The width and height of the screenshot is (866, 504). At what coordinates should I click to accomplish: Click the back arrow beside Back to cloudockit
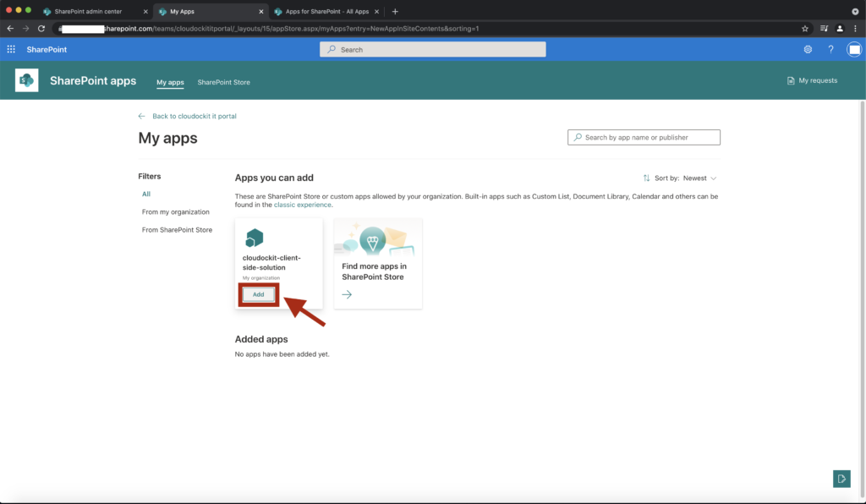pyautogui.click(x=142, y=116)
